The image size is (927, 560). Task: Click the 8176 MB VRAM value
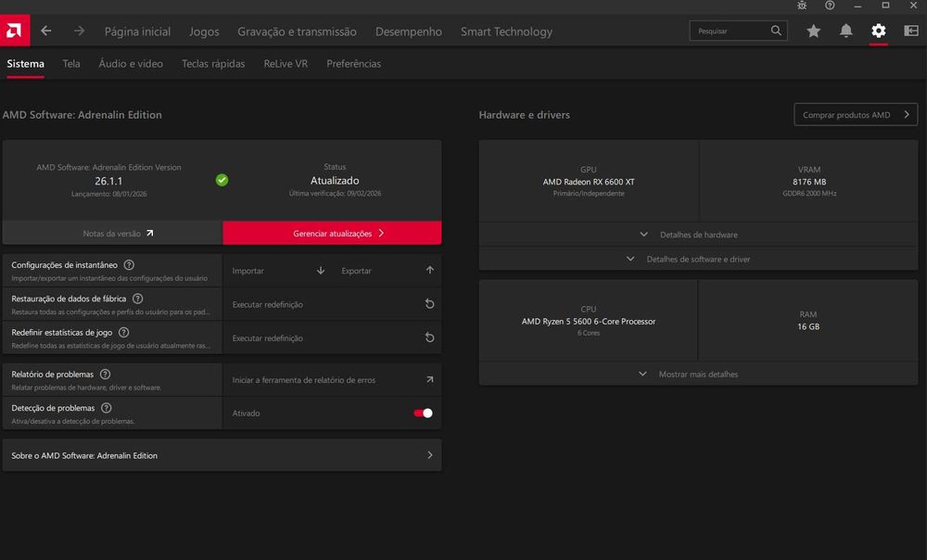[808, 182]
